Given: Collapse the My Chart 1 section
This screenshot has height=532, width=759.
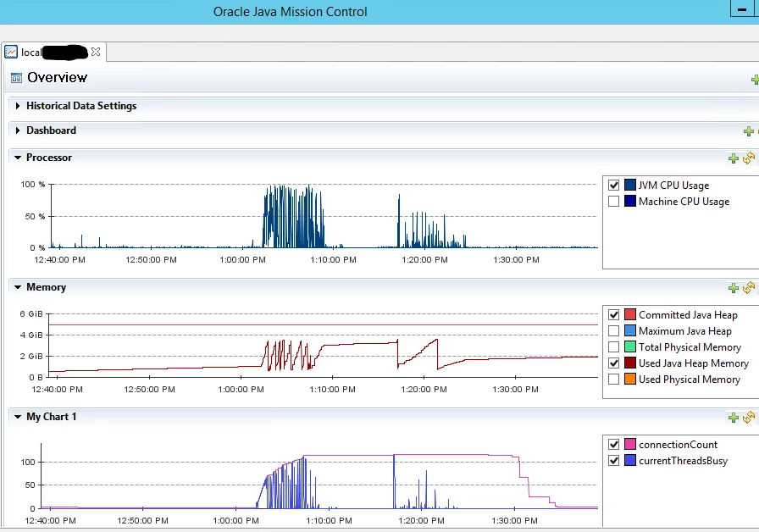Looking at the screenshot, I should click(x=18, y=417).
